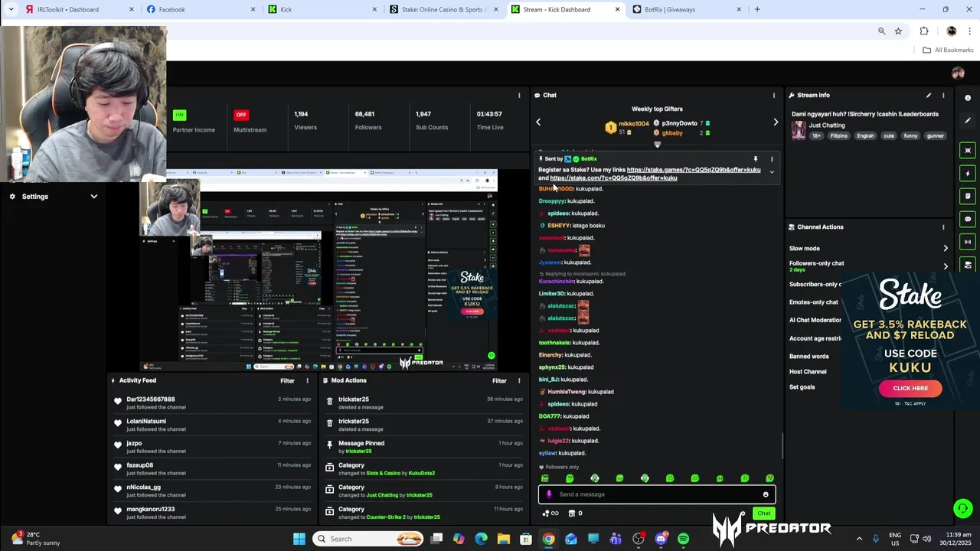Image resolution: width=980 pixels, height=551 pixels.
Task: Click the pencil icon in right sidebar
Action: pos(968,120)
